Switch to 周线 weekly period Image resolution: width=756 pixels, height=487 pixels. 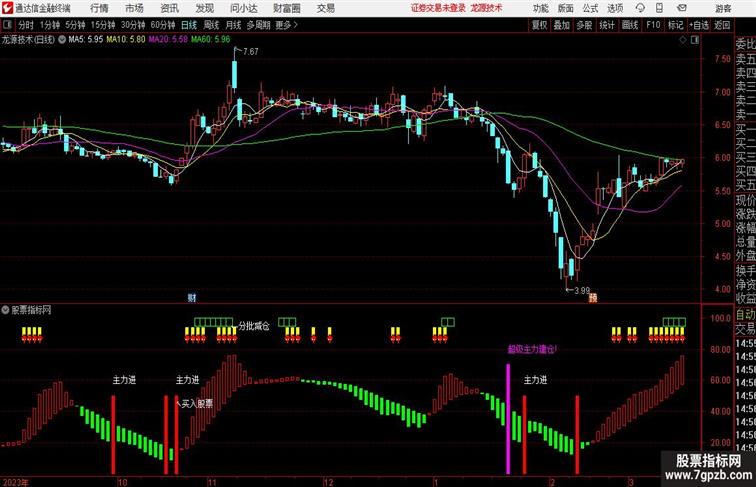tap(211, 25)
